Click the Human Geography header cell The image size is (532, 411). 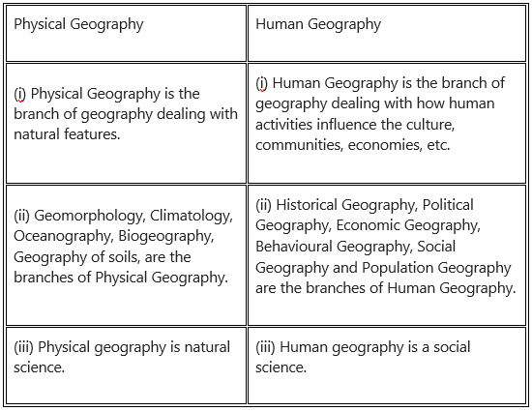(387, 33)
